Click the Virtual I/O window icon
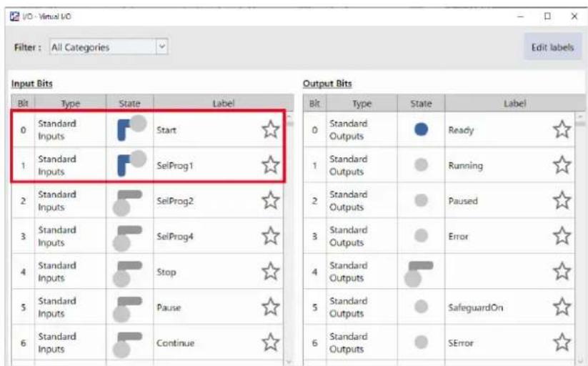588x366 pixels. tap(14, 16)
